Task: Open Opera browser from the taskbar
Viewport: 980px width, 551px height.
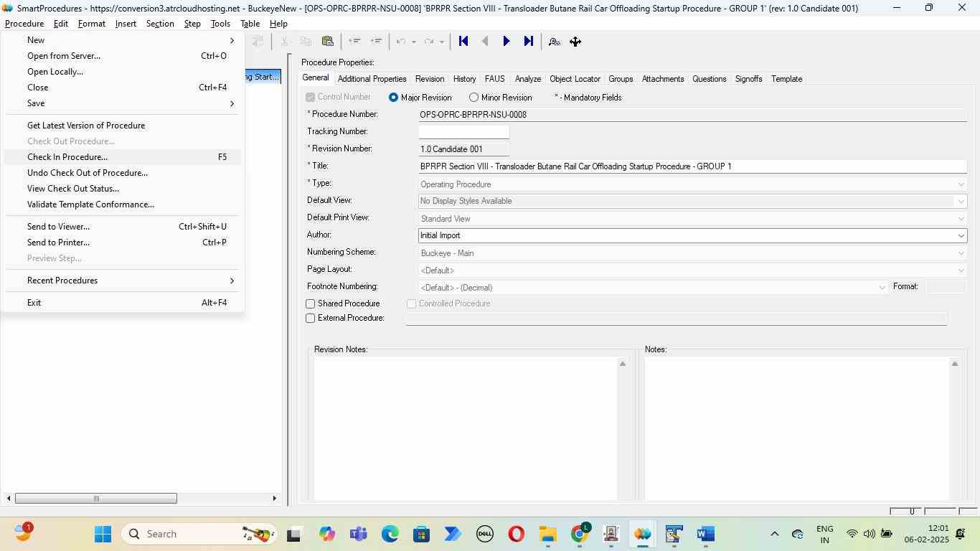Action: [x=517, y=534]
